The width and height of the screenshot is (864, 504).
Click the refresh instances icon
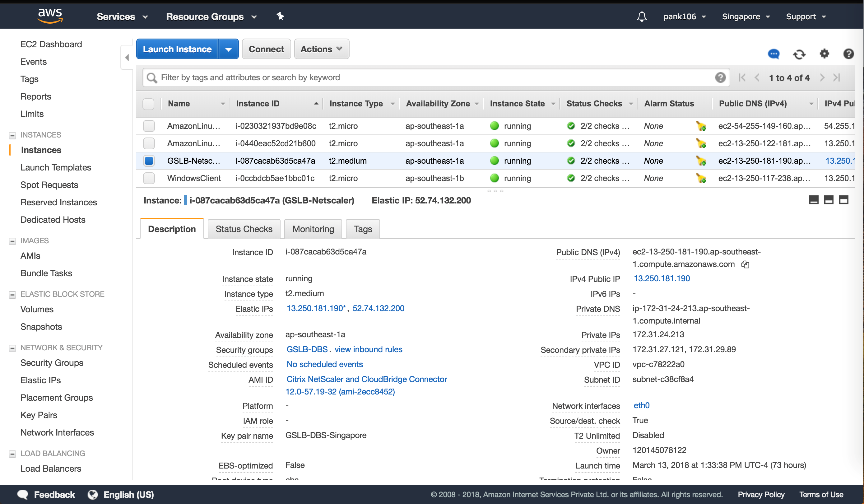pyautogui.click(x=799, y=54)
